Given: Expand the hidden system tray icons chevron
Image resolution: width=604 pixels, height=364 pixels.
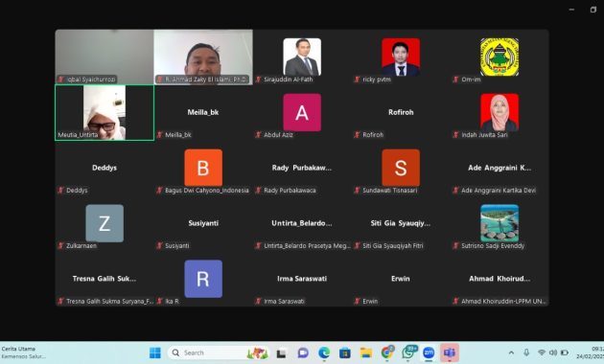Looking at the screenshot, I should pyautogui.click(x=511, y=353).
